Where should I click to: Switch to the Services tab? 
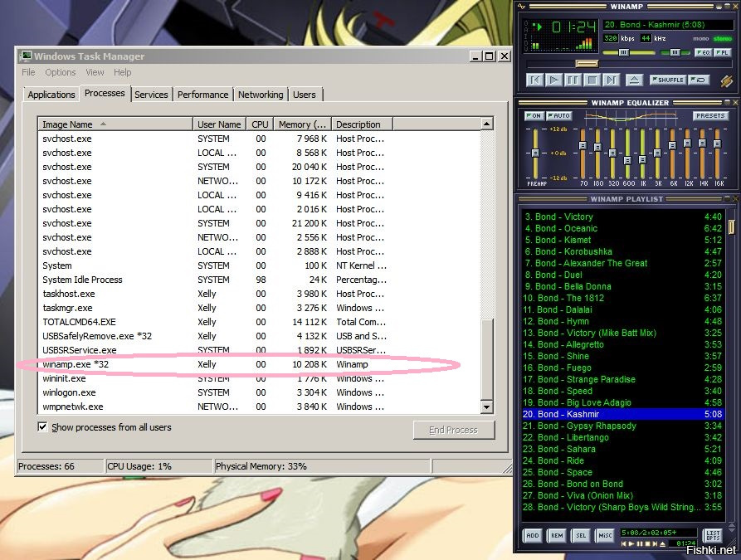click(151, 95)
